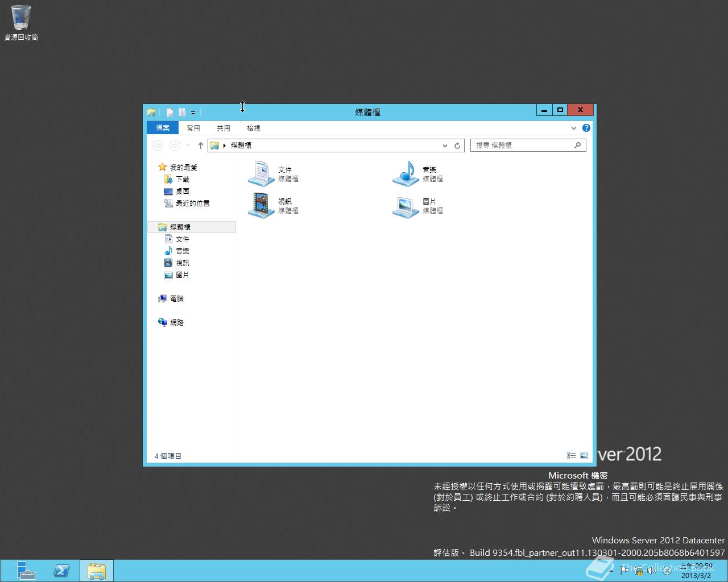728x582 pixels.
Task: Show hidden tray icons arrow
Action: coord(612,571)
